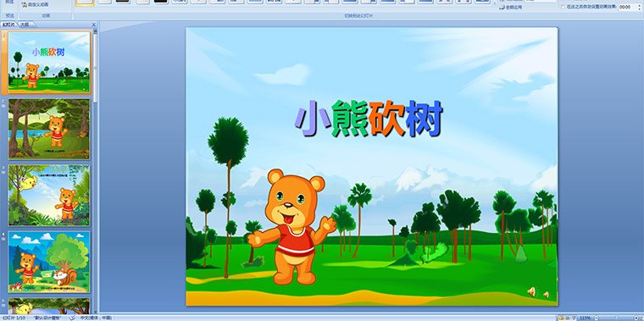Click the Normal view icon in status bar
The height and width of the screenshot is (321, 644).
click(561, 318)
